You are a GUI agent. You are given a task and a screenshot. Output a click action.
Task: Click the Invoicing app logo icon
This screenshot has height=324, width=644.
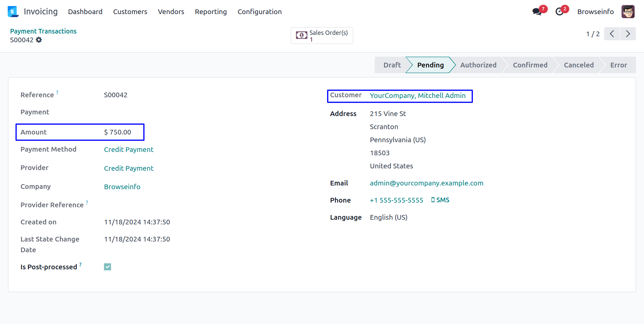pos(13,12)
